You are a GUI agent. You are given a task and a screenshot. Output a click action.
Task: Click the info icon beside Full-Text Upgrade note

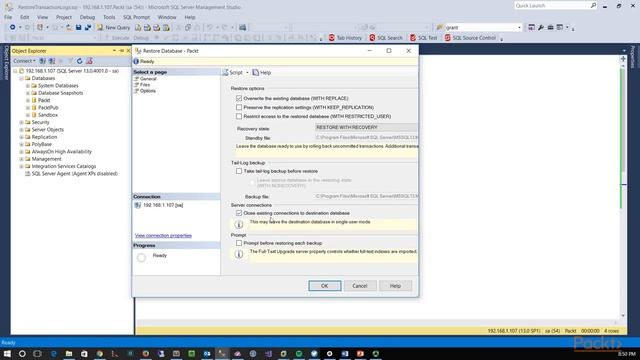[x=239, y=254]
